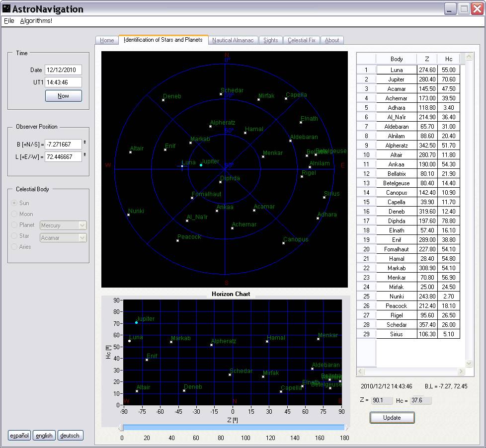The width and height of the screenshot is (486, 448).
Task: Open the Algorithms! menu
Action: pos(36,21)
